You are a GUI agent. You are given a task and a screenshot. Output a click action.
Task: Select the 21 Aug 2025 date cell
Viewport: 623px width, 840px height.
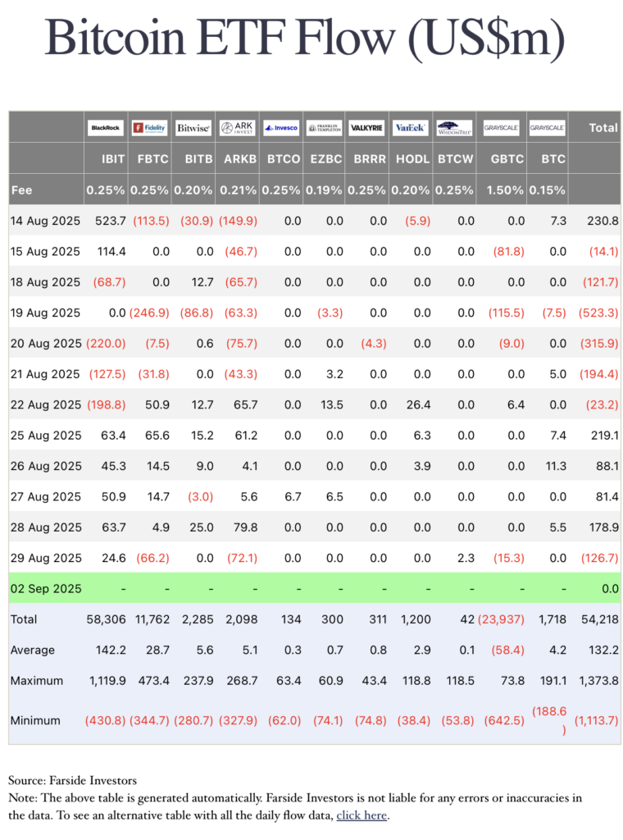tap(45, 374)
